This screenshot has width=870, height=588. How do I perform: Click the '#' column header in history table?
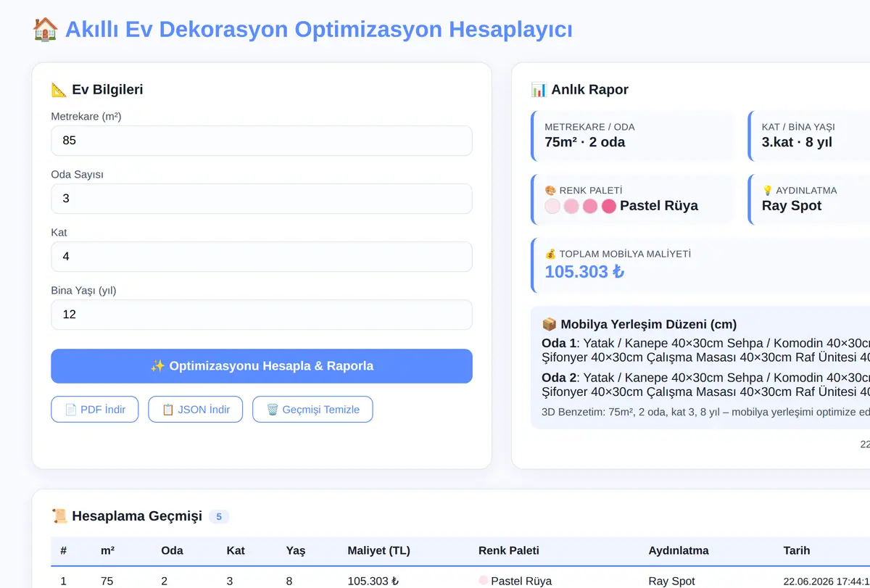click(64, 550)
